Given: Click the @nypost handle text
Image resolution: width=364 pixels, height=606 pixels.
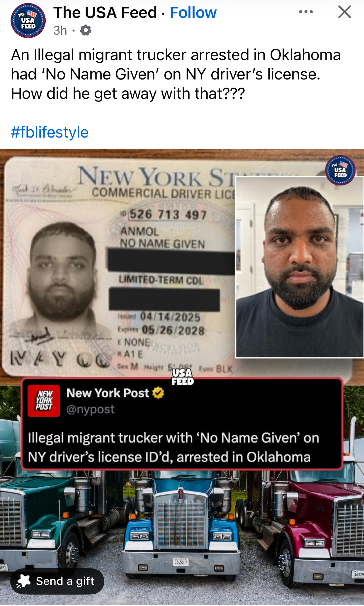Looking at the screenshot, I should point(90,409).
